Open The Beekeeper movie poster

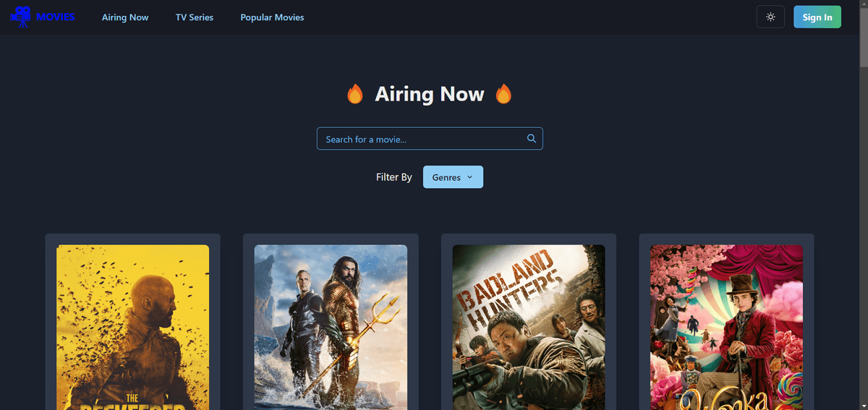[132, 327]
